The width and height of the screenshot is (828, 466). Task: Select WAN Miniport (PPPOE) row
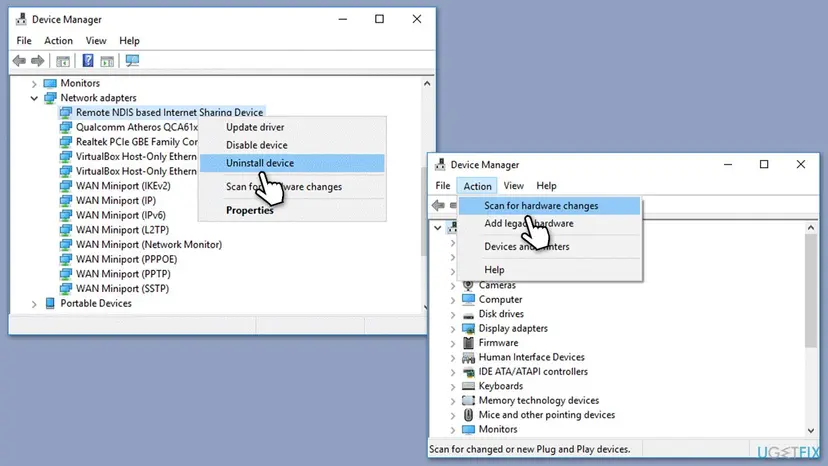[x=126, y=259]
